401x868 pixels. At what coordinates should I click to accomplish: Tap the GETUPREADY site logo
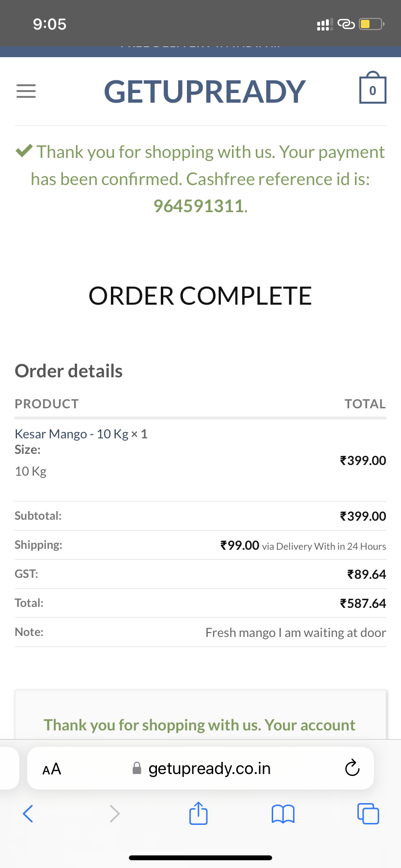pos(205,92)
